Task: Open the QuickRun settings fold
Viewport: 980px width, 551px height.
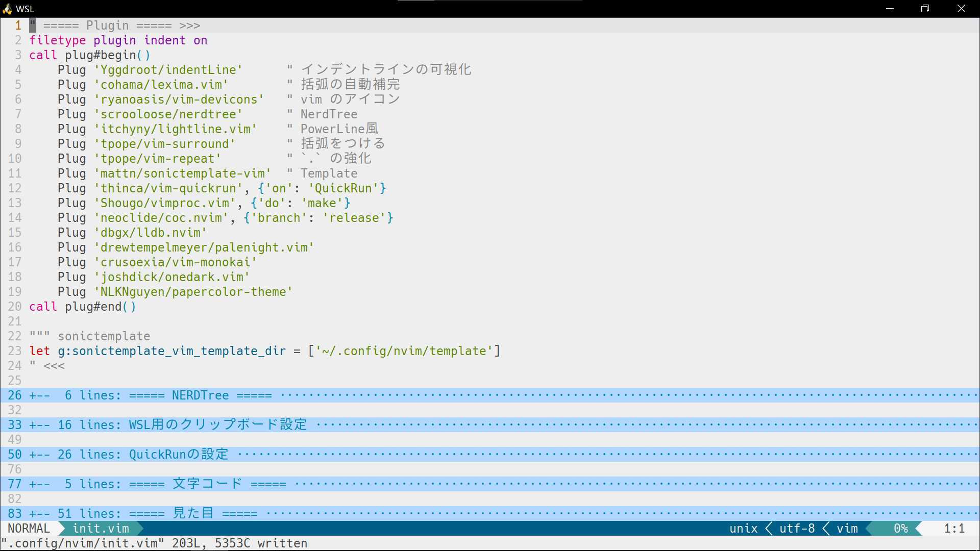Action: point(178,455)
